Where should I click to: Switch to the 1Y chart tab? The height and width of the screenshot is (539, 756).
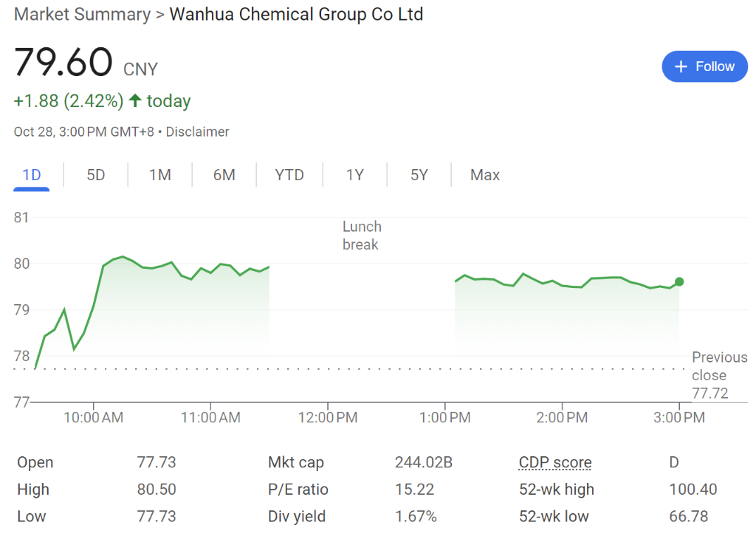pos(355,175)
